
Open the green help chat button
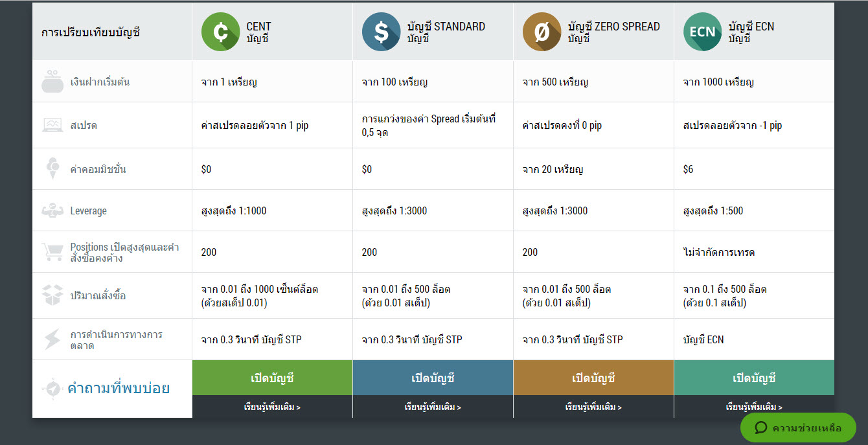[798, 428]
